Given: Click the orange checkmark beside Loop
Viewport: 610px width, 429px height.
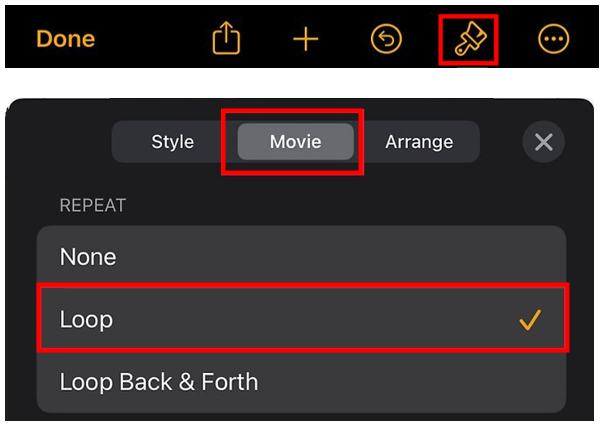Looking at the screenshot, I should [x=530, y=320].
